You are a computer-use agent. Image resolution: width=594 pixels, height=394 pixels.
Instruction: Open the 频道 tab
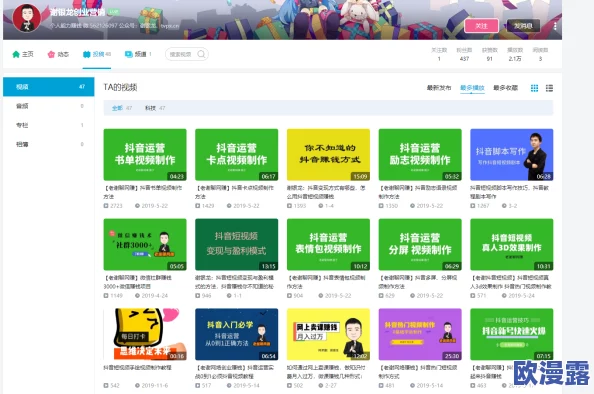coord(138,54)
